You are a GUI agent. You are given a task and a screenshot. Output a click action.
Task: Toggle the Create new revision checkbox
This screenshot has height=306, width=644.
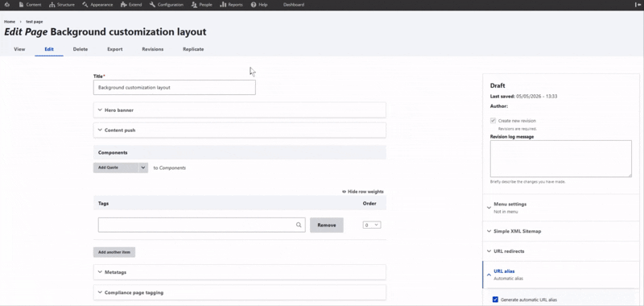pos(493,121)
